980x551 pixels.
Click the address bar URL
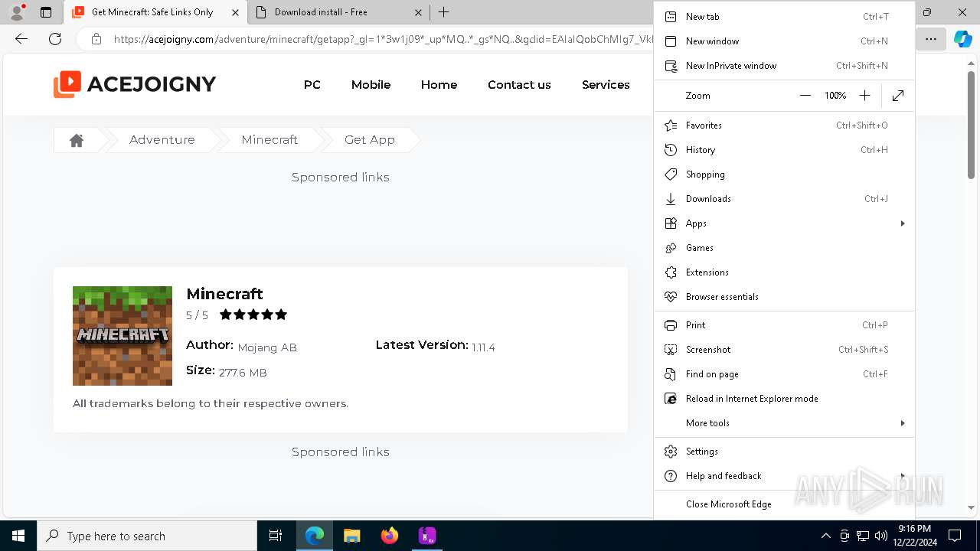[x=383, y=39]
